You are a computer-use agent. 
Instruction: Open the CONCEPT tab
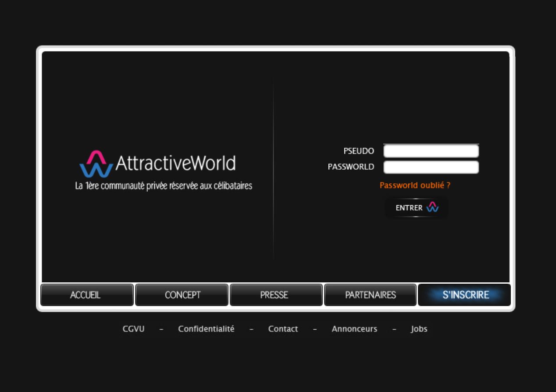[x=182, y=295]
